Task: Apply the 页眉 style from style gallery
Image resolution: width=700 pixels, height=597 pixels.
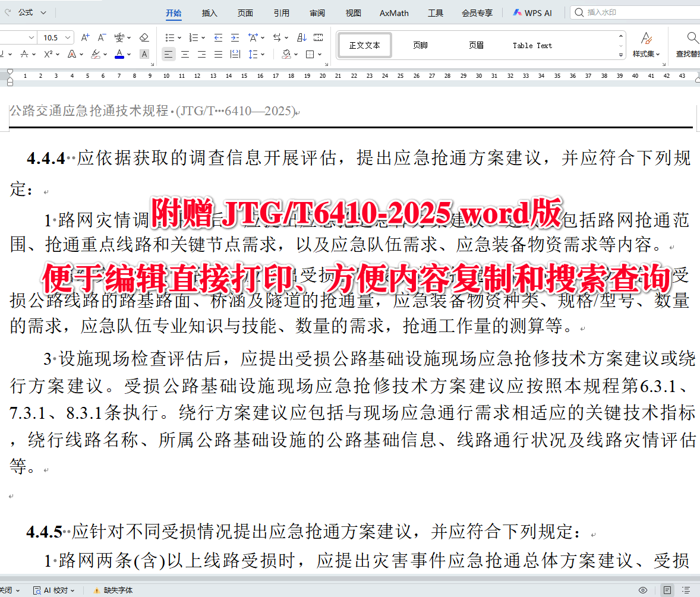Action: click(476, 45)
